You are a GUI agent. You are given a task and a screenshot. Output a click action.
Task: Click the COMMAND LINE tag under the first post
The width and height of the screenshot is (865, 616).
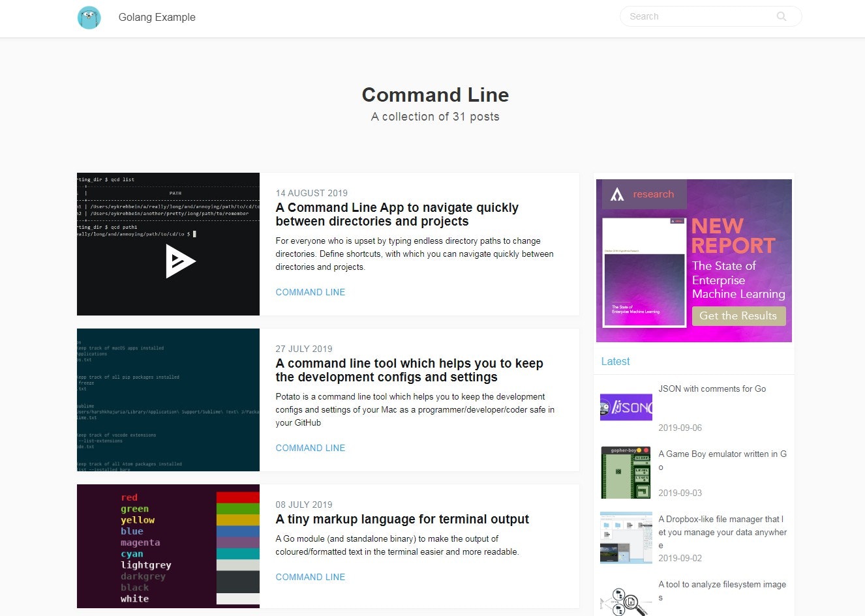click(x=311, y=292)
